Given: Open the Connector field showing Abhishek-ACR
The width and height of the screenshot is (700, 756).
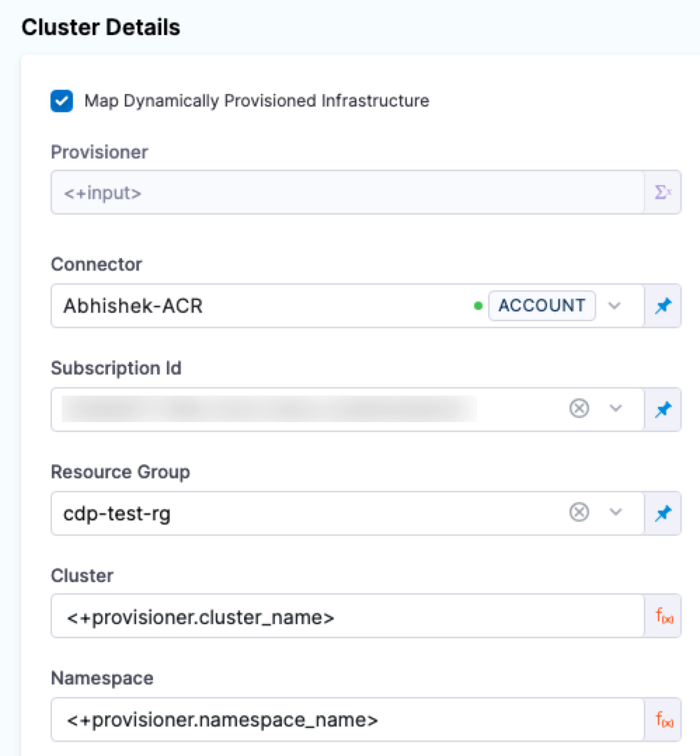Looking at the screenshot, I should [260, 306].
